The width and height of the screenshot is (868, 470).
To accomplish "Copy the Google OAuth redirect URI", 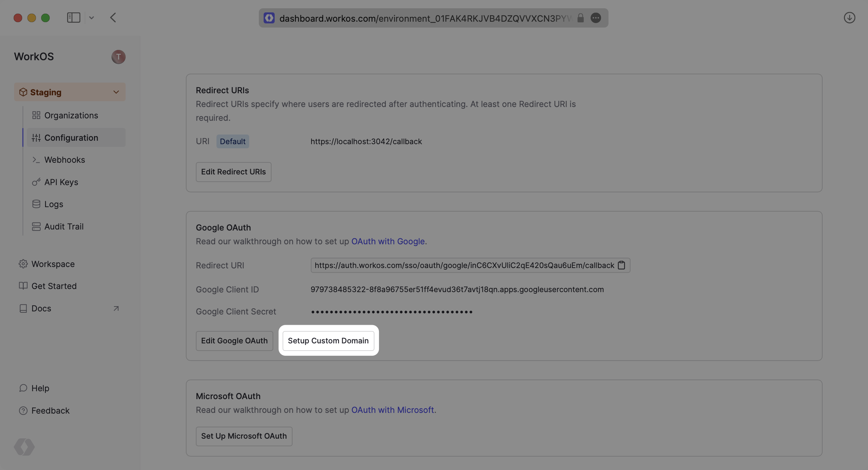I will (621, 265).
